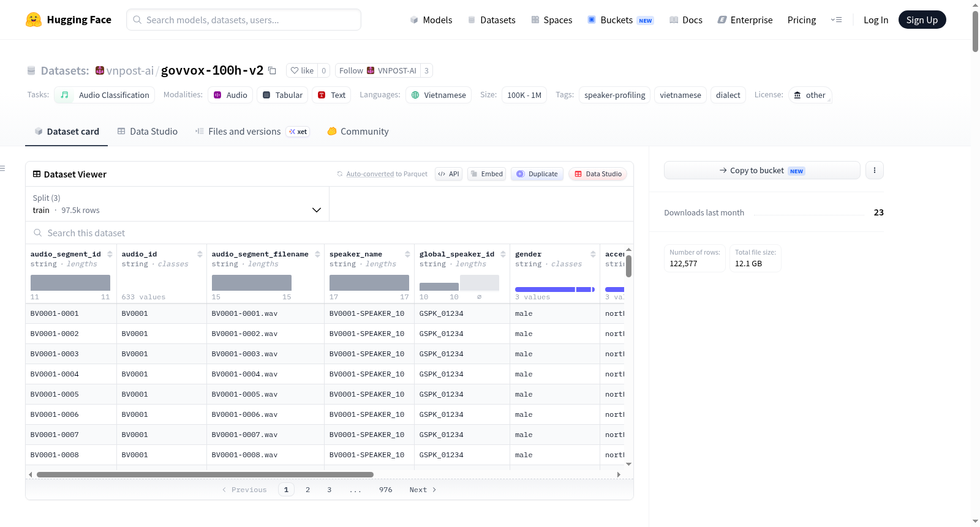Focus the main search models field
Viewport: 980px width, 527px height.
[x=244, y=20]
